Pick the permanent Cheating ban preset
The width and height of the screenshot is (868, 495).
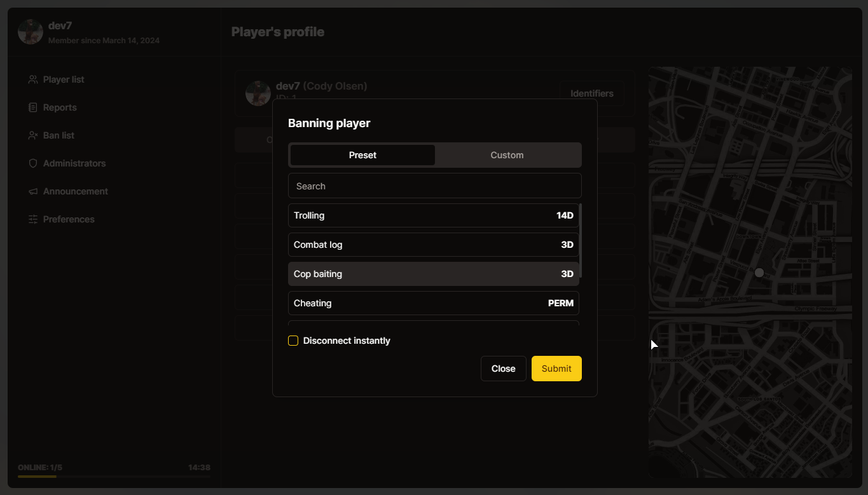pos(433,303)
